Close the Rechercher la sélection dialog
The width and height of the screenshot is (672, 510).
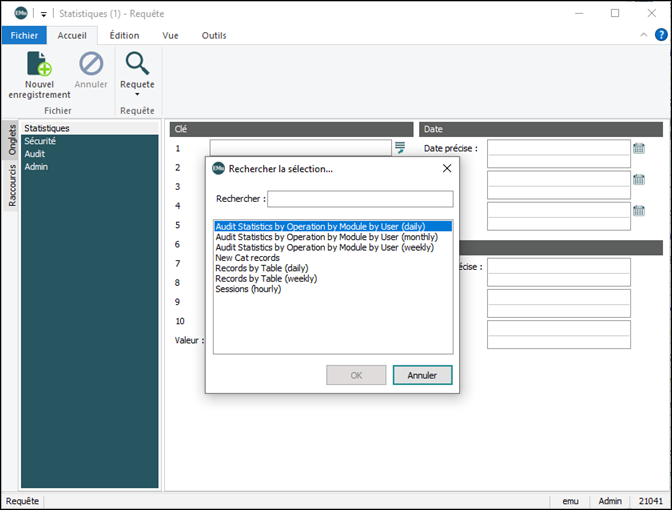point(447,168)
